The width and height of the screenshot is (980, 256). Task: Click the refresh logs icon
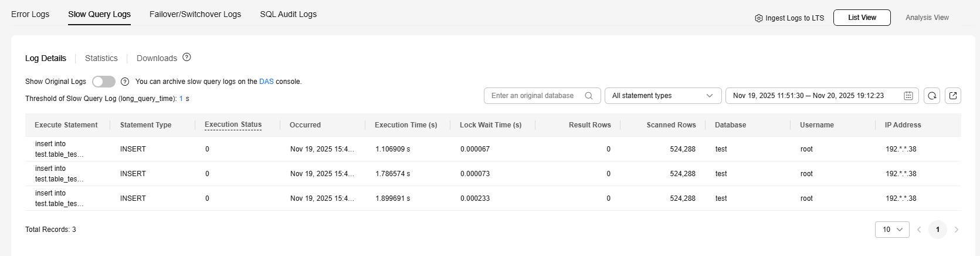pos(932,96)
